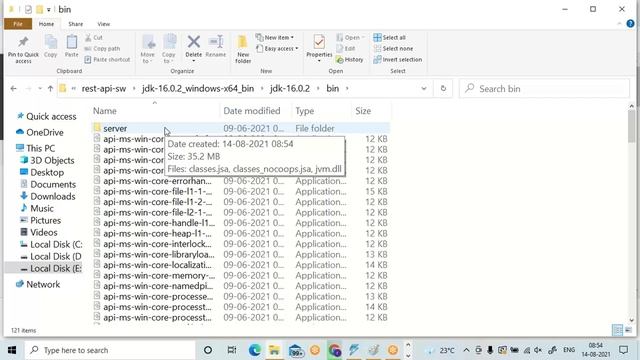
Task: Open the New item dropdown
Action: pyautogui.click(x=275, y=38)
